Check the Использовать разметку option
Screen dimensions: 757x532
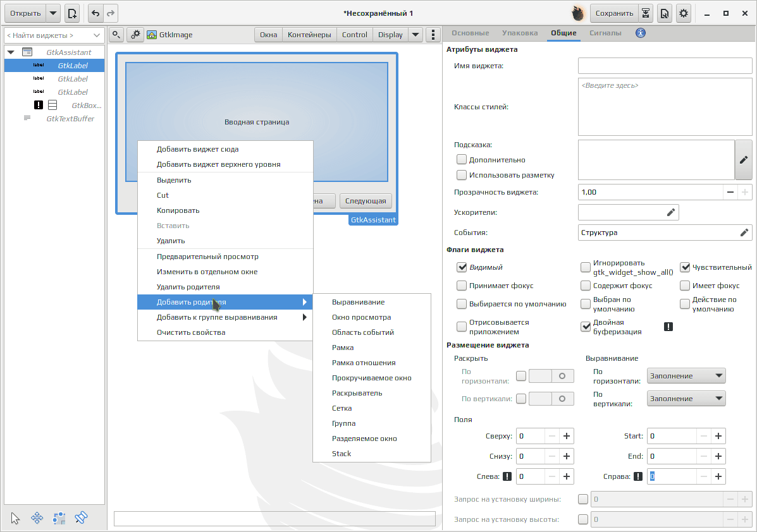click(x=462, y=175)
